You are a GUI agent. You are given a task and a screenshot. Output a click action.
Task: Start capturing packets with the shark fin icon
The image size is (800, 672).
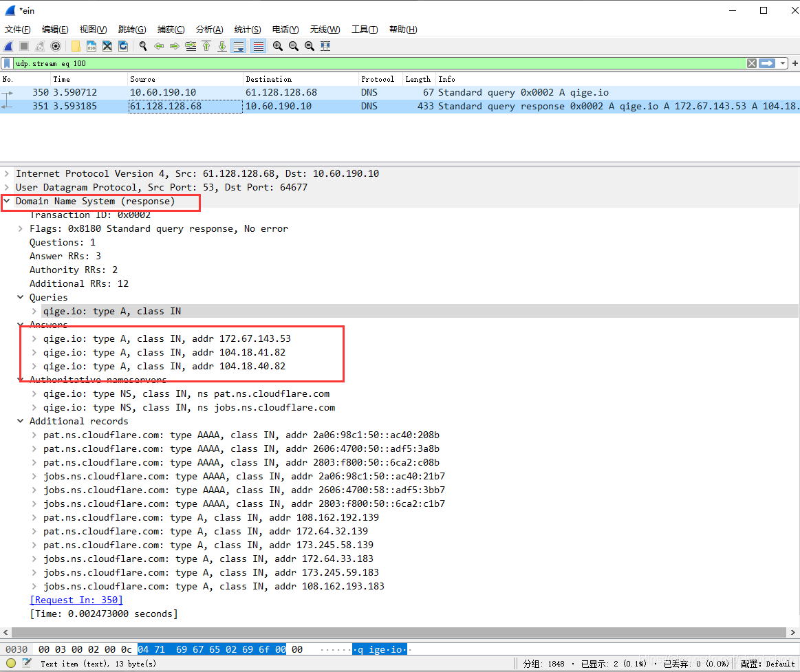9,47
